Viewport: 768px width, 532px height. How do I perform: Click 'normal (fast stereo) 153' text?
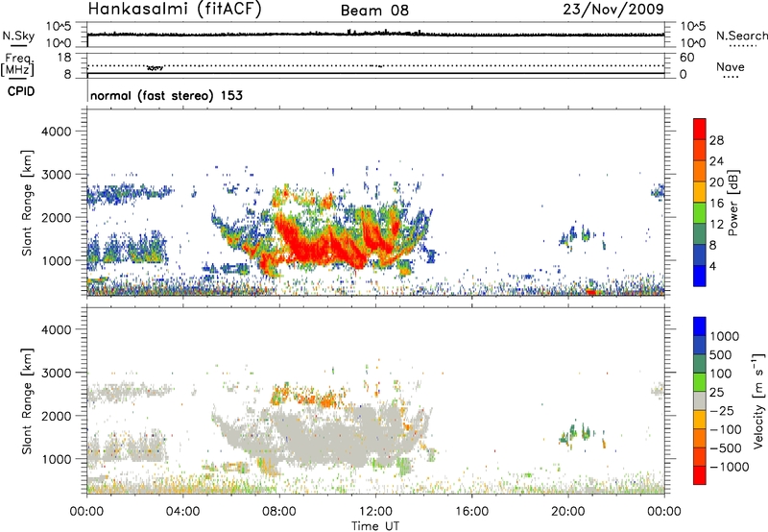(x=166, y=95)
